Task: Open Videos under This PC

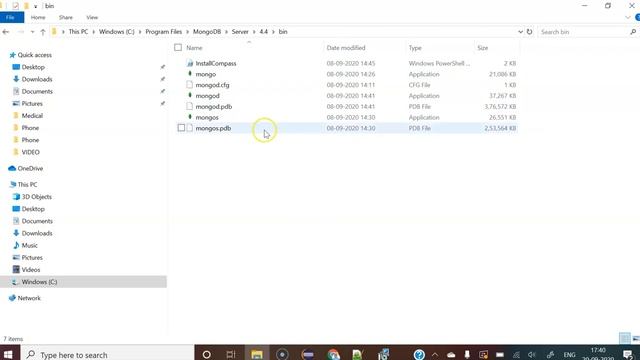Action: [x=31, y=270]
